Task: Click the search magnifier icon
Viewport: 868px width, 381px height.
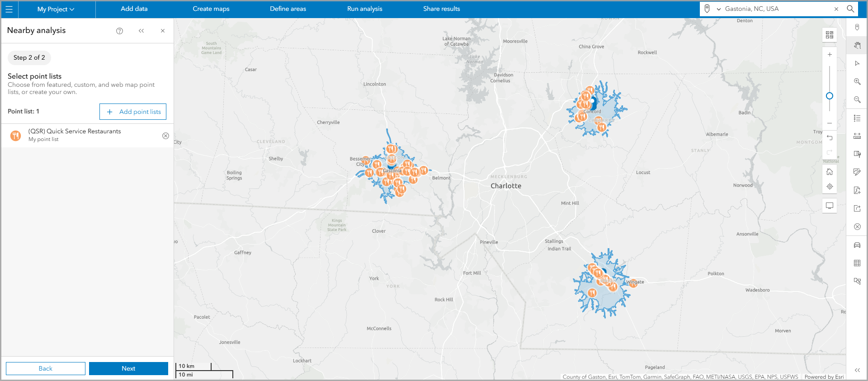Action: (850, 9)
